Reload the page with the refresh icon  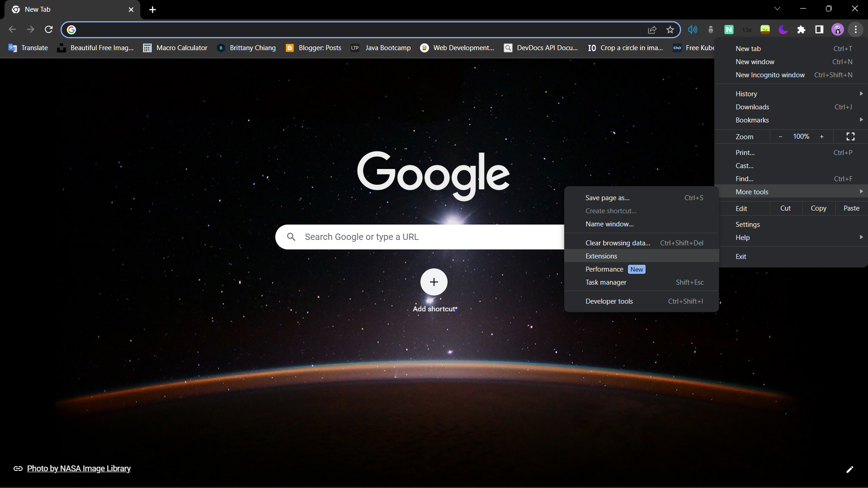click(x=49, y=30)
